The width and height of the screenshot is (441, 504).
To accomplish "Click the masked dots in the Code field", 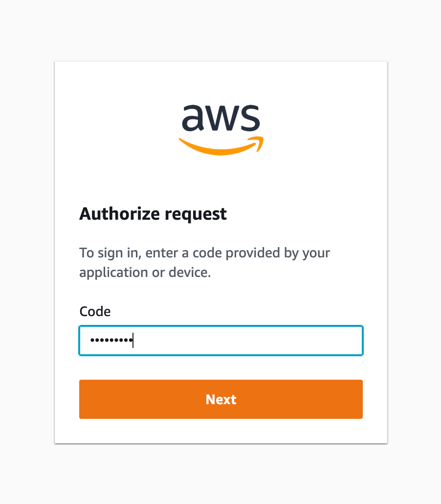I will click(111, 340).
